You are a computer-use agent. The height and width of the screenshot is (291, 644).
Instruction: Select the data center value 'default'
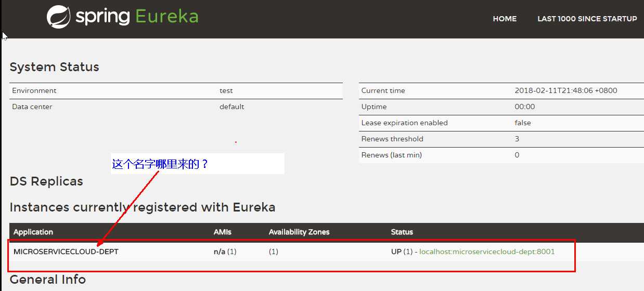click(x=231, y=107)
